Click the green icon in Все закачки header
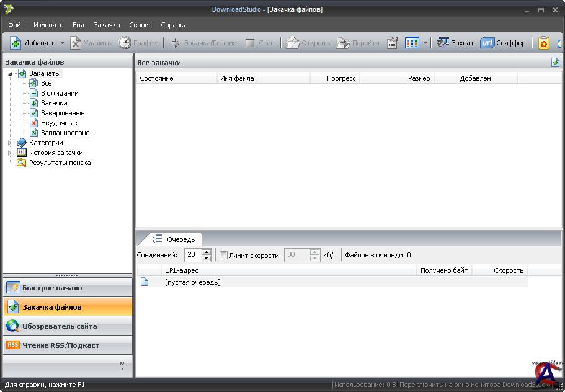Viewport: 565px width, 392px height. (x=555, y=63)
